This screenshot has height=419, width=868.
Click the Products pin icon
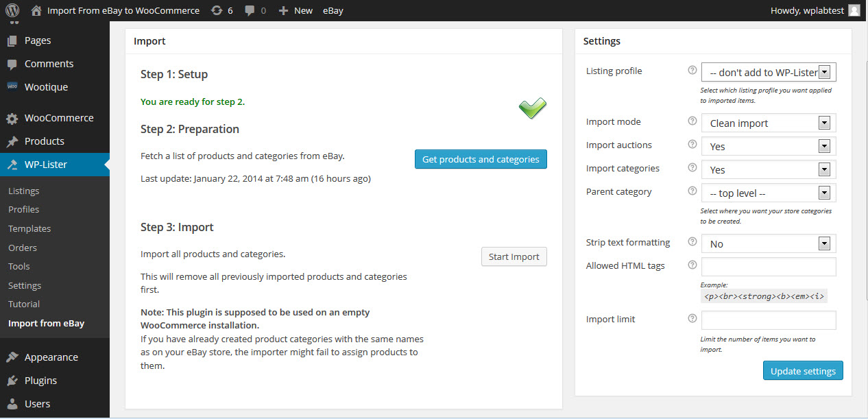12,141
